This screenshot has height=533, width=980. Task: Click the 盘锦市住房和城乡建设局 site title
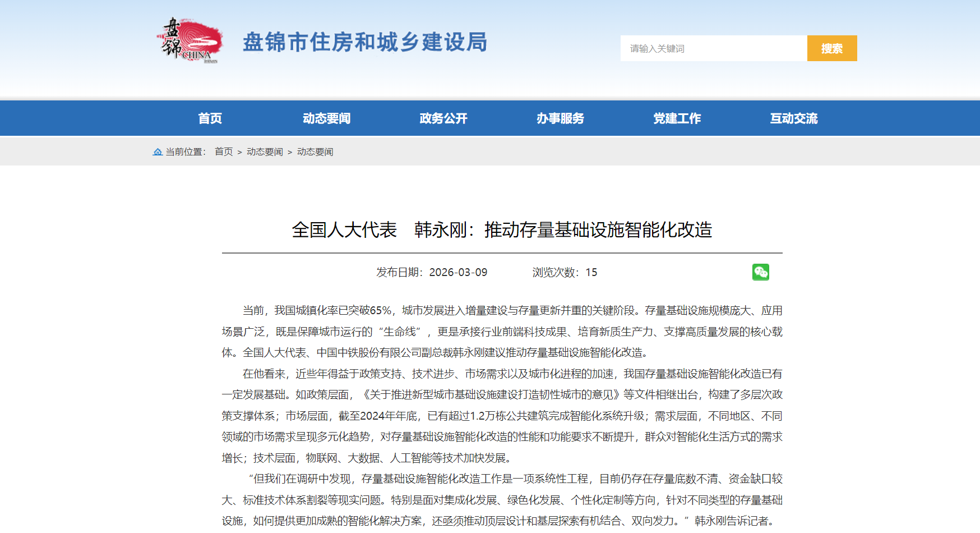pyautogui.click(x=365, y=43)
